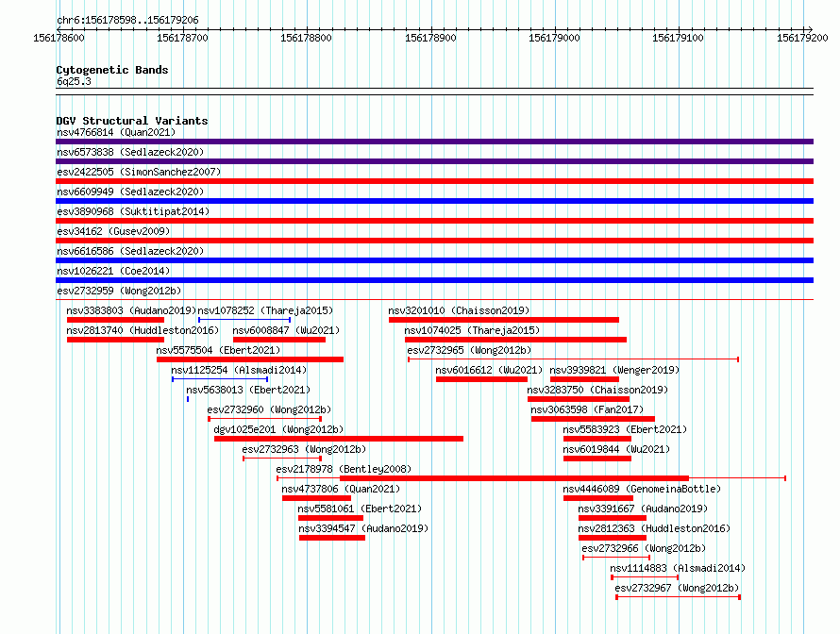Open the nsv6019844 (Wu2021) variant

(616, 449)
